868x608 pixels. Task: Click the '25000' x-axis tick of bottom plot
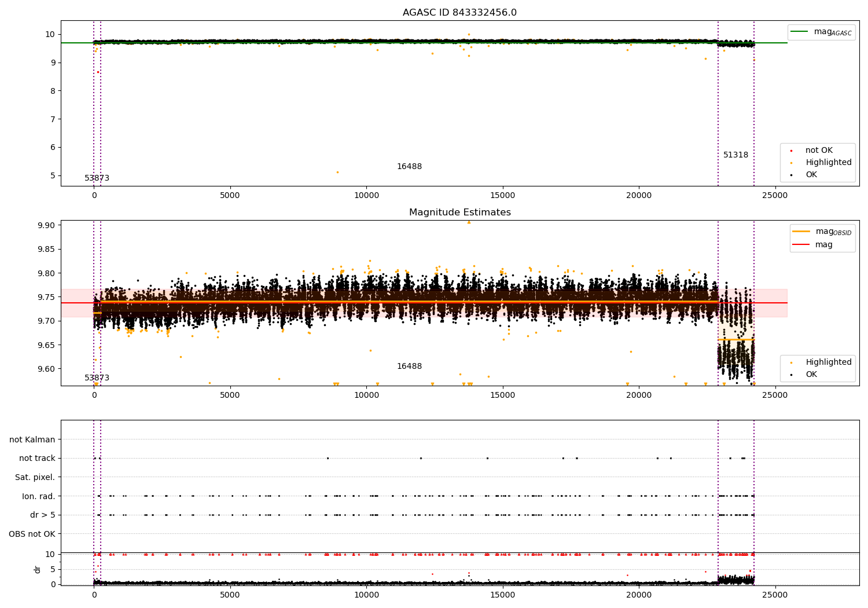pos(775,595)
